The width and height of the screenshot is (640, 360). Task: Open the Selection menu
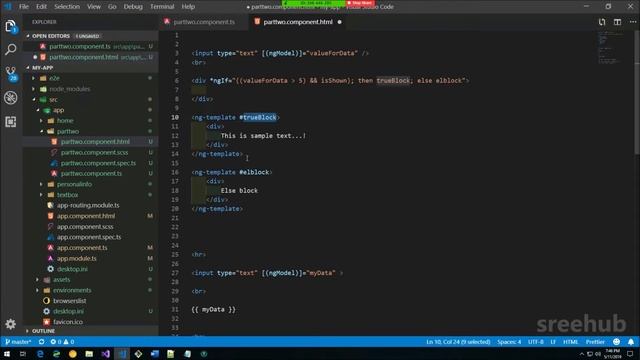pos(67,7)
